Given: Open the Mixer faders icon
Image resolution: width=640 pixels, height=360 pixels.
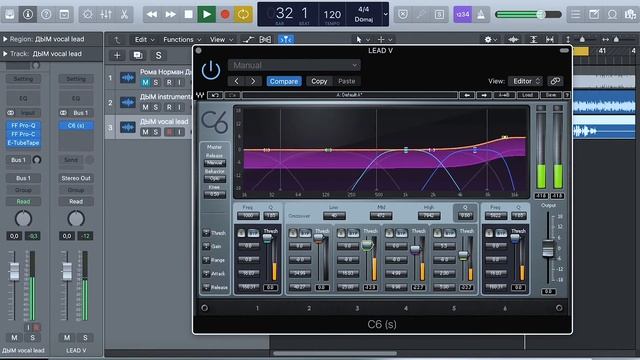Looking at the screenshot, I should [106, 15].
